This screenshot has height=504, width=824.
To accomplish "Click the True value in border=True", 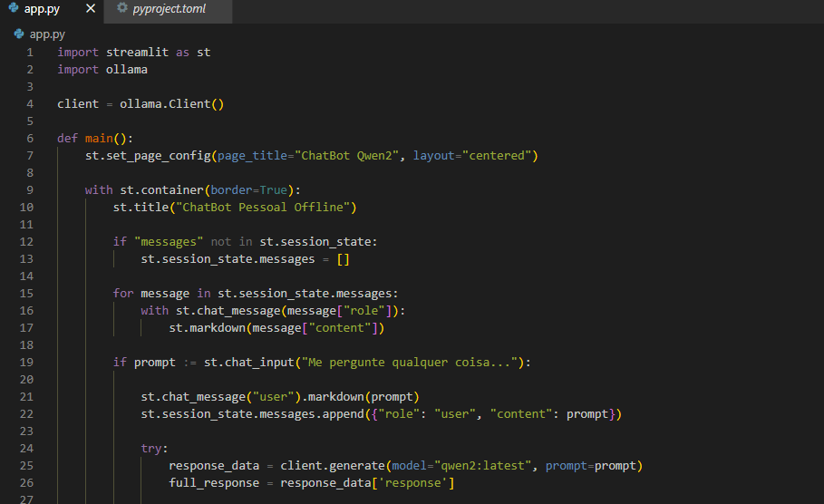I will 273,190.
